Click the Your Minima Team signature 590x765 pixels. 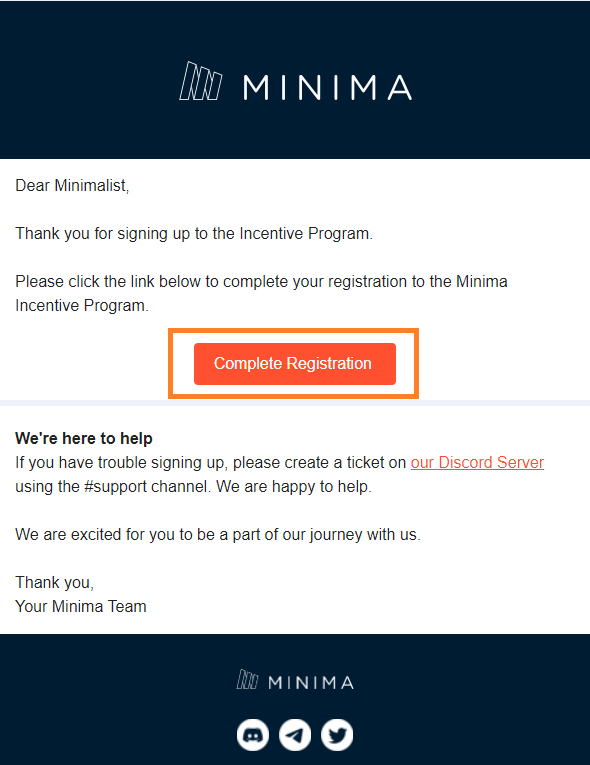(x=81, y=606)
